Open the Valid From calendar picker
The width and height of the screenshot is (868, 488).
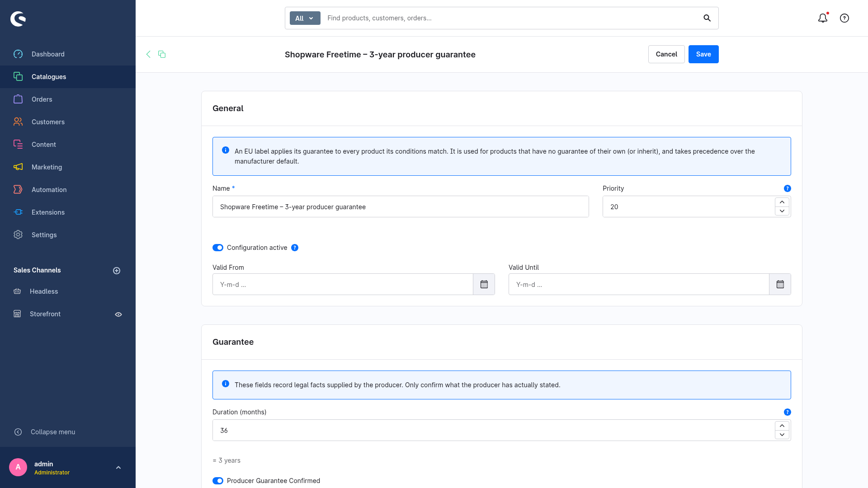click(484, 284)
